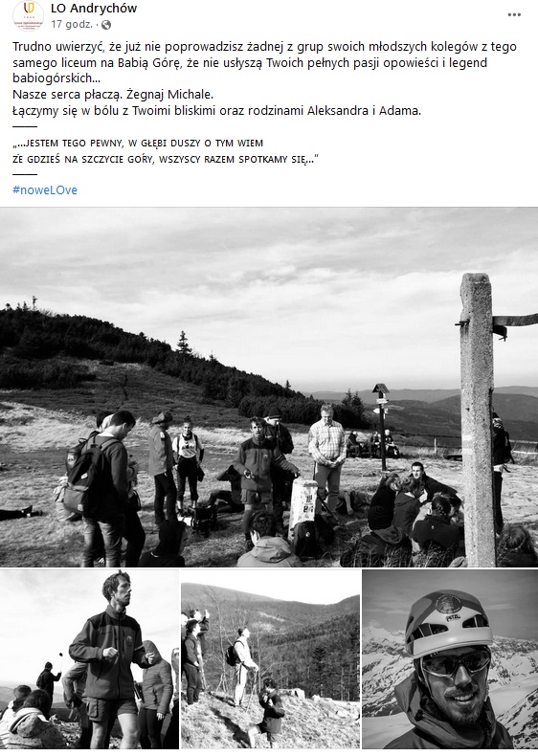Click the globe public audience icon
The width and height of the screenshot is (538, 756).
pos(106,25)
